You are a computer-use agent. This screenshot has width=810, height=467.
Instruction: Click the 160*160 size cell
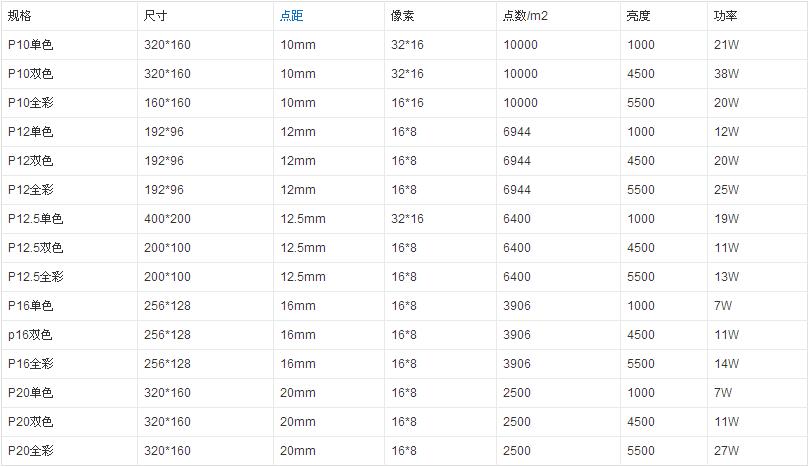pyautogui.click(x=167, y=103)
